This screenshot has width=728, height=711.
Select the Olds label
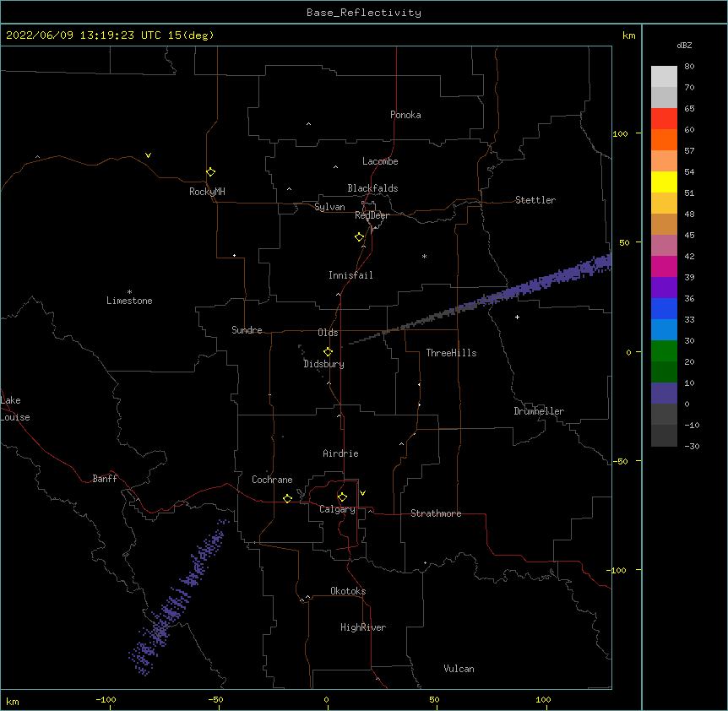(x=328, y=333)
